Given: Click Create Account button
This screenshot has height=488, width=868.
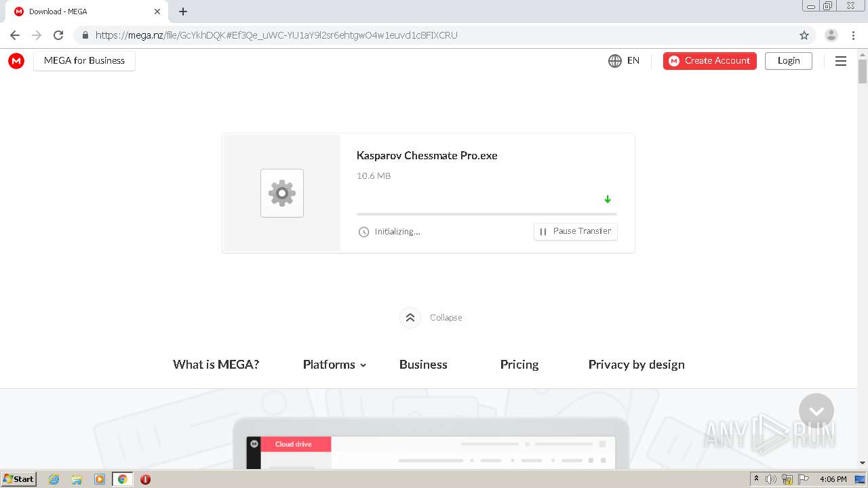Looking at the screenshot, I should [x=710, y=61].
